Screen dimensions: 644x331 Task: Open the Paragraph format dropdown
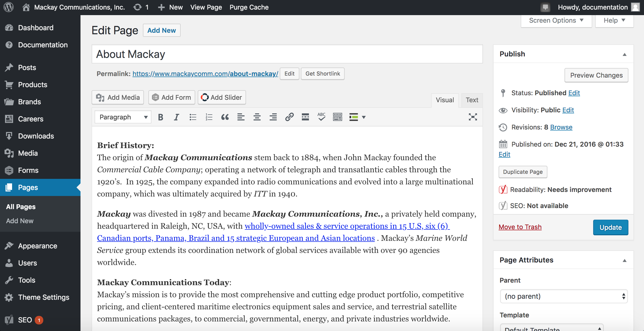coord(123,117)
